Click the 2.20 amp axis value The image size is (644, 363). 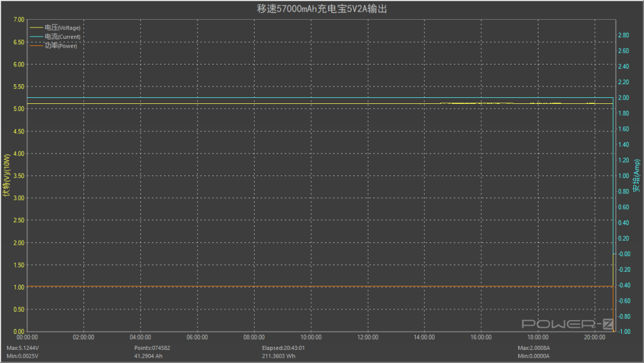(624, 82)
